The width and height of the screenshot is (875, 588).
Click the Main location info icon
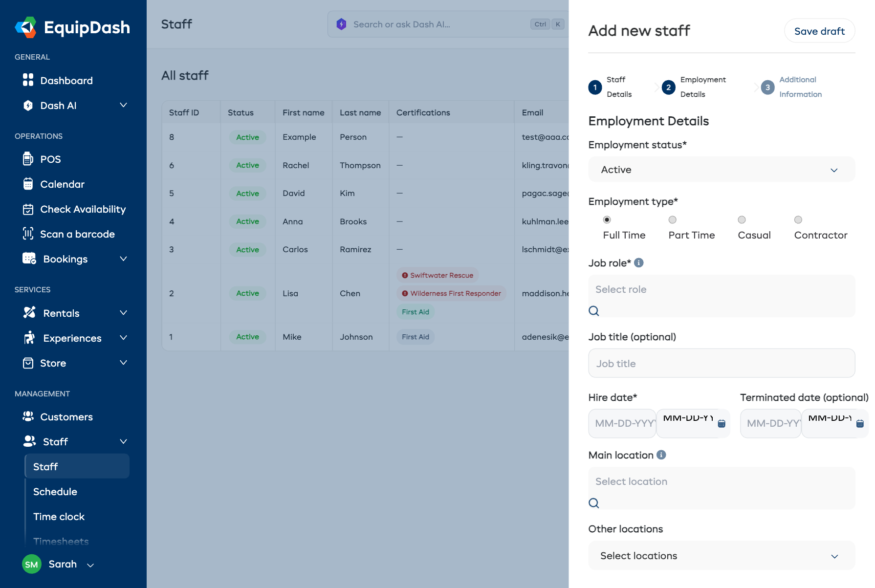point(661,455)
